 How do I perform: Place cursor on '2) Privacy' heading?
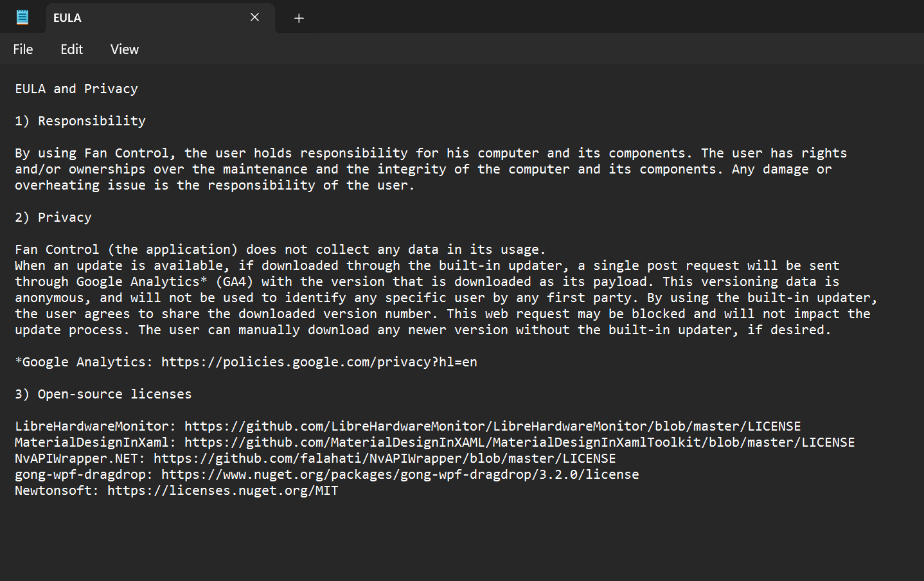coord(53,217)
